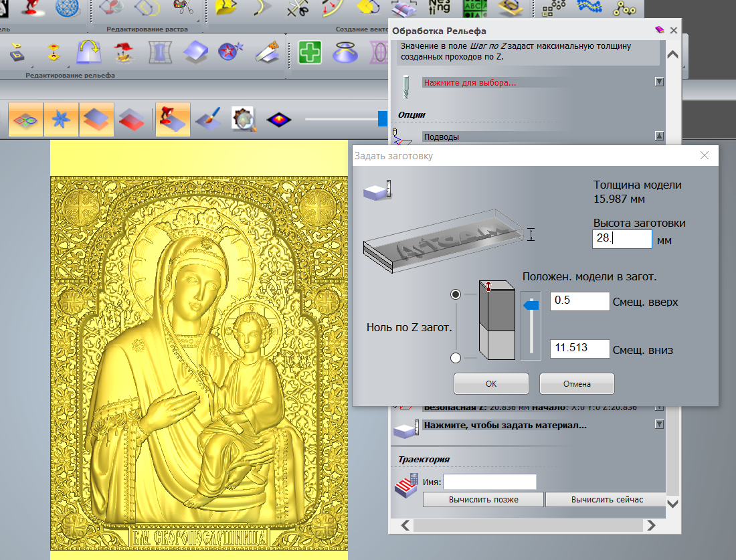Select the top Ноль по Z radio button
Viewport: 736px width, 560px height.
coord(455,294)
